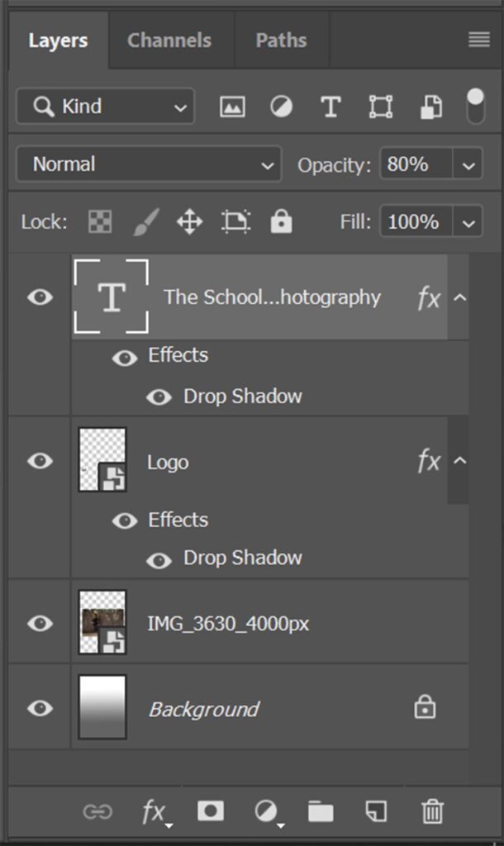Screen dimensions: 504x846
Task: Select the text layer T thumbnail
Action: click(x=112, y=297)
